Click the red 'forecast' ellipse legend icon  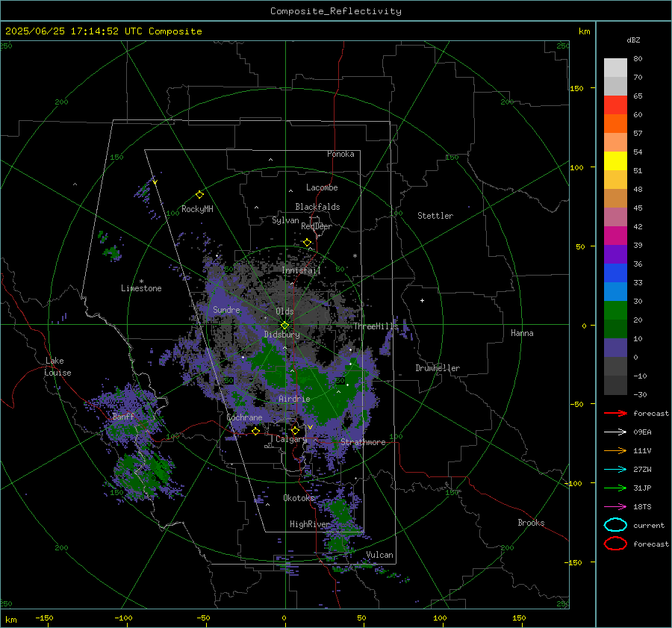click(615, 544)
